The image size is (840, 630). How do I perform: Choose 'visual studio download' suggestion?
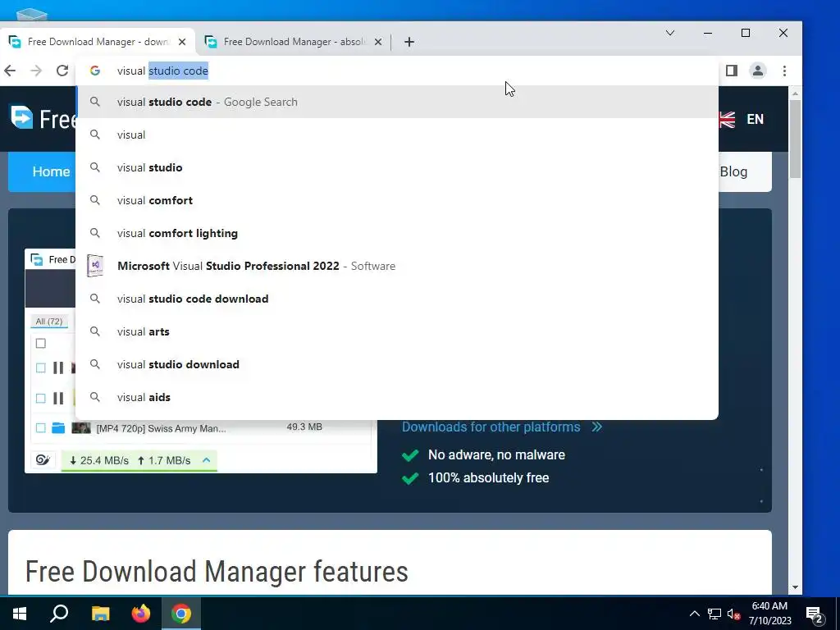(x=397, y=364)
